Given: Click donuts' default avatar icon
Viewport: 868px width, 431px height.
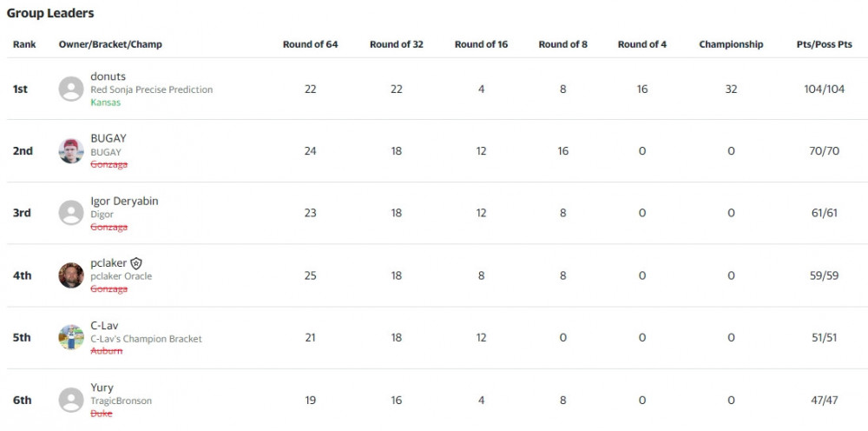Looking at the screenshot, I should pyautogui.click(x=71, y=89).
